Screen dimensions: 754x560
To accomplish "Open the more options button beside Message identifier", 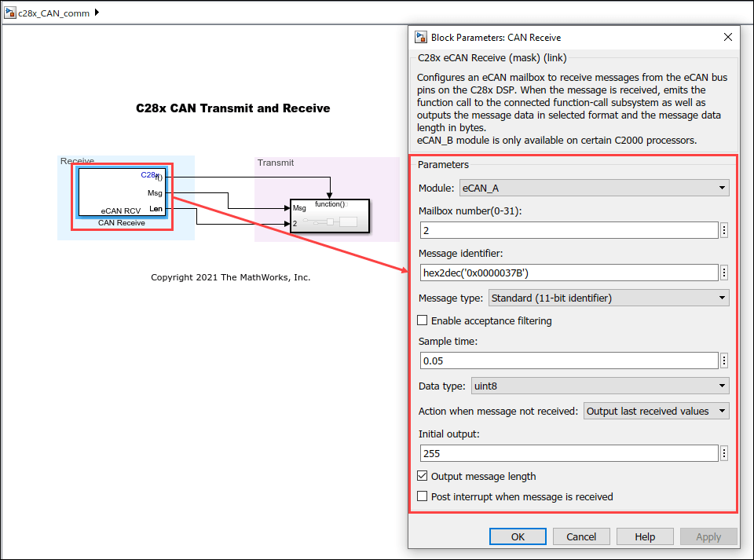I will (723, 273).
